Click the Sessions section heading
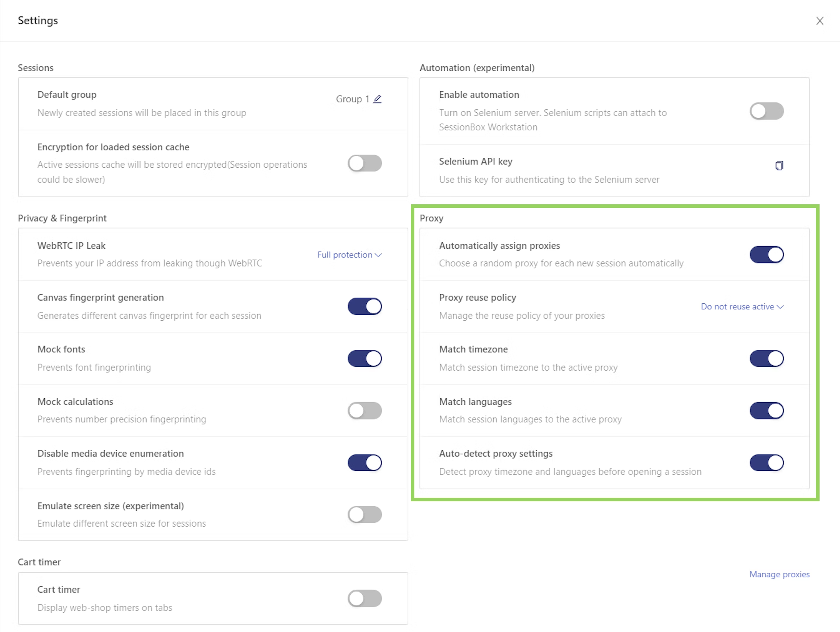This screenshot has width=840, height=632. coord(36,68)
